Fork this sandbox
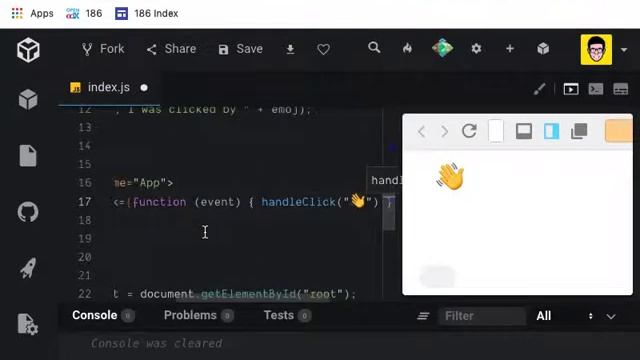Image resolution: width=640 pixels, height=360 pixels. [x=103, y=49]
